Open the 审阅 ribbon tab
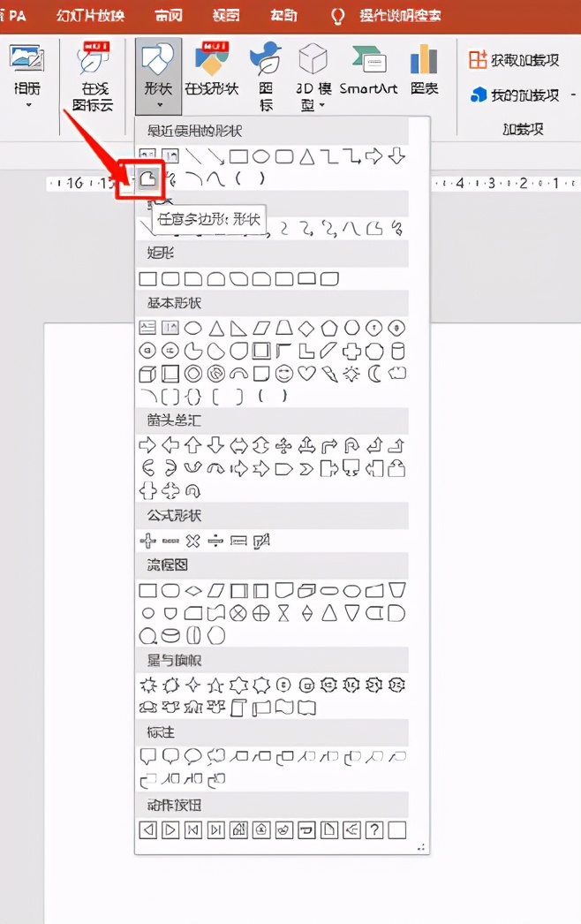The image size is (581, 924). point(169,15)
